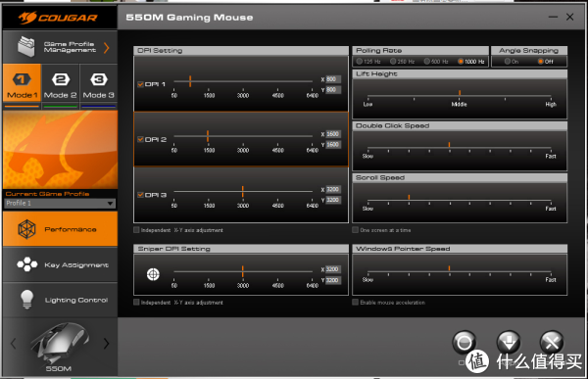This screenshot has height=379, width=588.
Task: Show next mouse device with right arrow
Action: point(107,344)
